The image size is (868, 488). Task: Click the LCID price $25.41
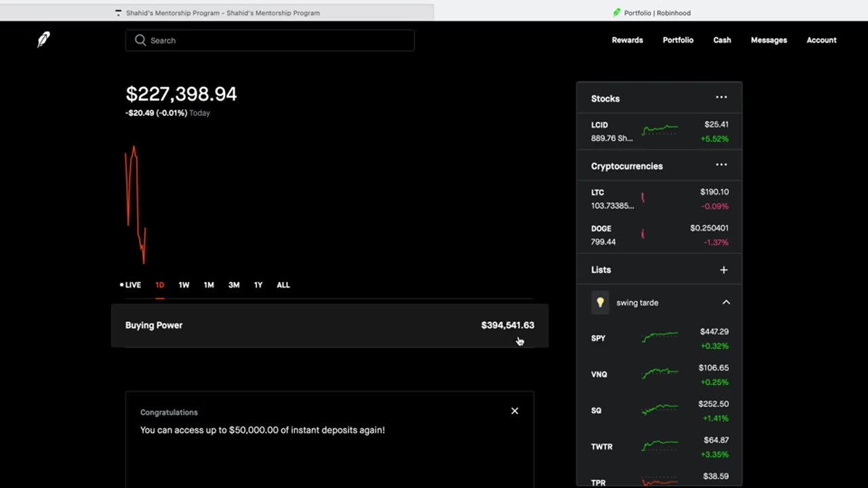coord(716,125)
